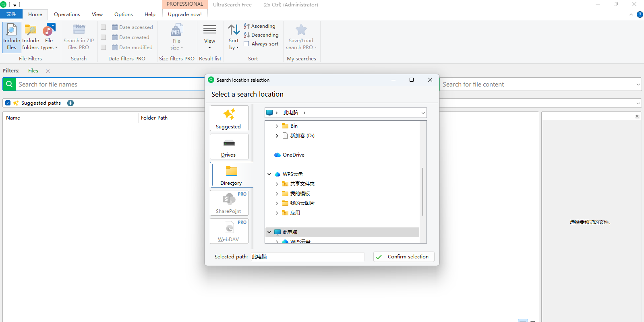
Task: Enable the Always sort checkbox
Action: 246,44
